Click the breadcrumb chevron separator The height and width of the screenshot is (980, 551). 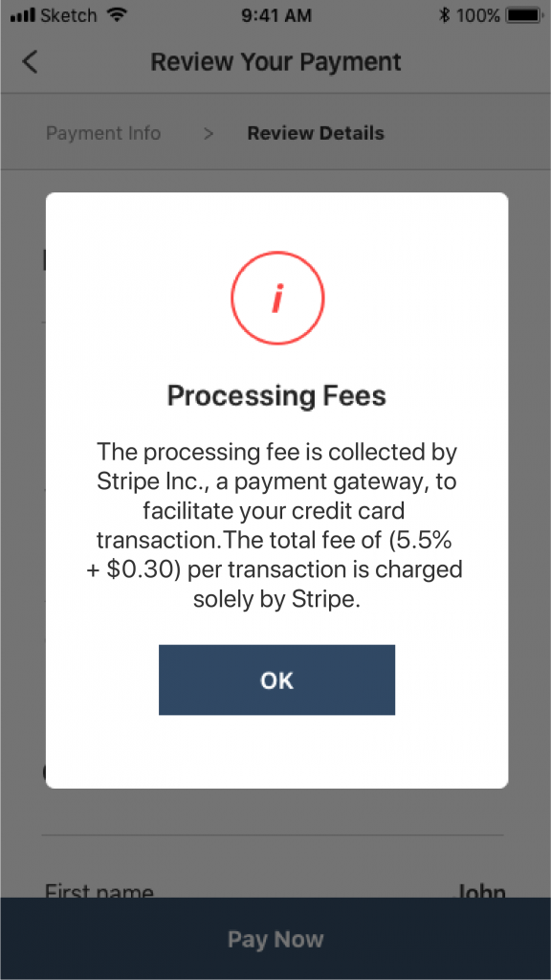209,134
